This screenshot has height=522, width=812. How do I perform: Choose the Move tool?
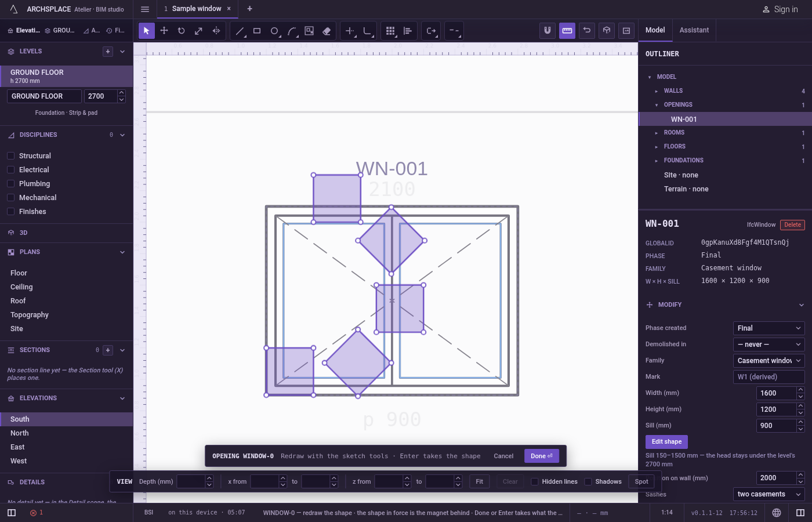click(164, 31)
